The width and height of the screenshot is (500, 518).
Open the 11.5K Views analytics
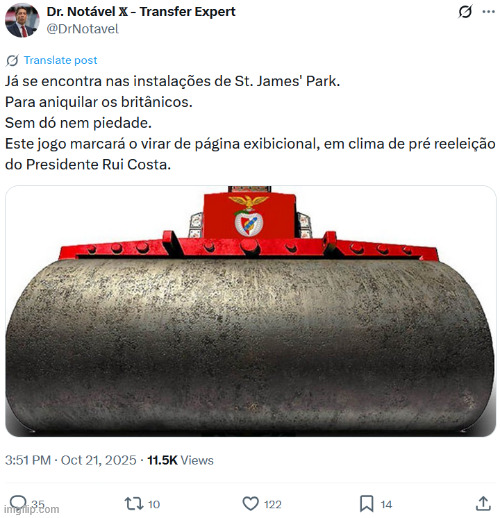click(180, 460)
